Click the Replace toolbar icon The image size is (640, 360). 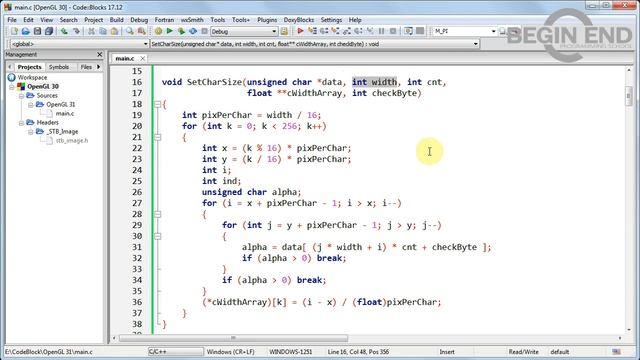pos(142,31)
